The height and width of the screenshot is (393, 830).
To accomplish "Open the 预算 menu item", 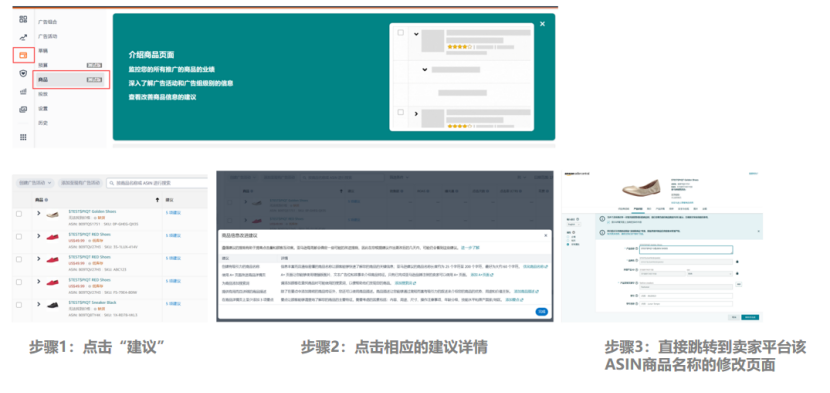I will click(43, 65).
